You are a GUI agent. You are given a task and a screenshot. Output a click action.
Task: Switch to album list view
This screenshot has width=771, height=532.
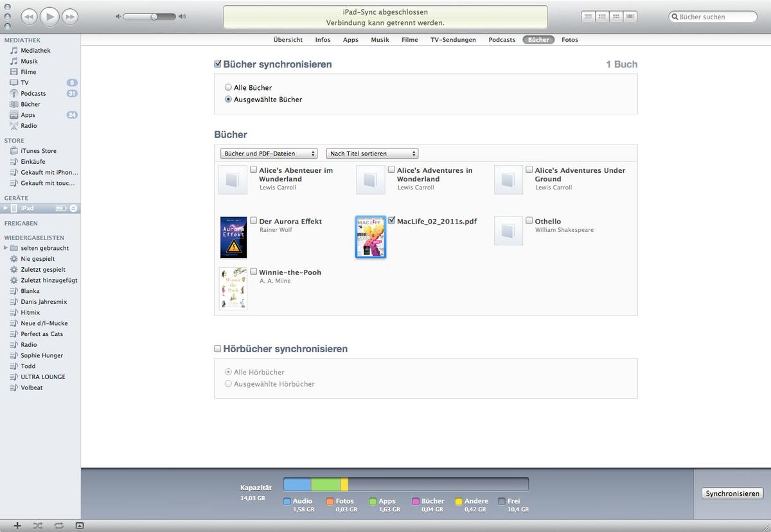point(602,17)
